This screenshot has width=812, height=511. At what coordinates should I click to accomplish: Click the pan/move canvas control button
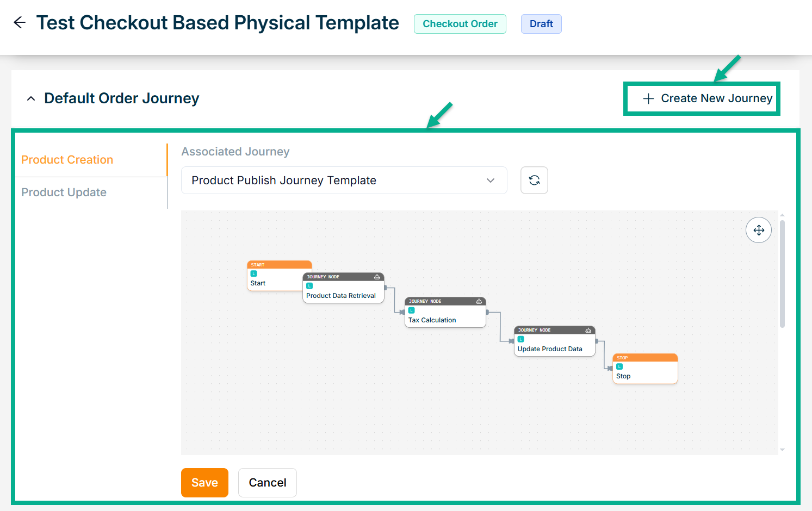759,230
